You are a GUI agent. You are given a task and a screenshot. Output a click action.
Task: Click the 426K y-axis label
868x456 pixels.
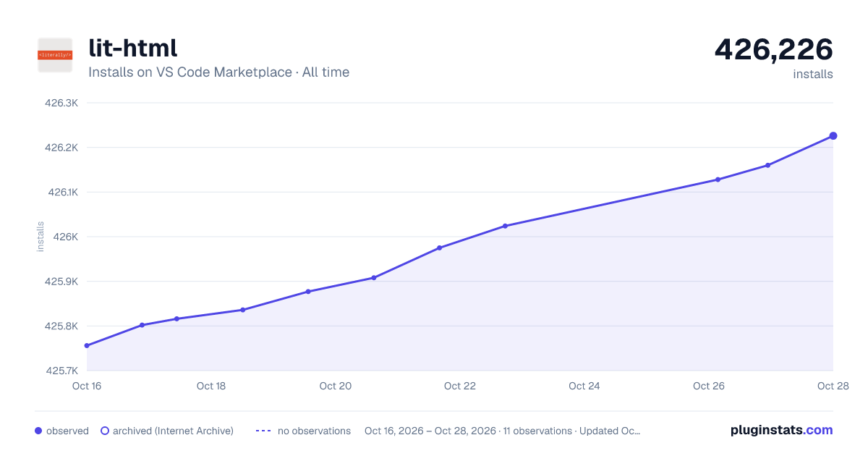[x=67, y=237]
